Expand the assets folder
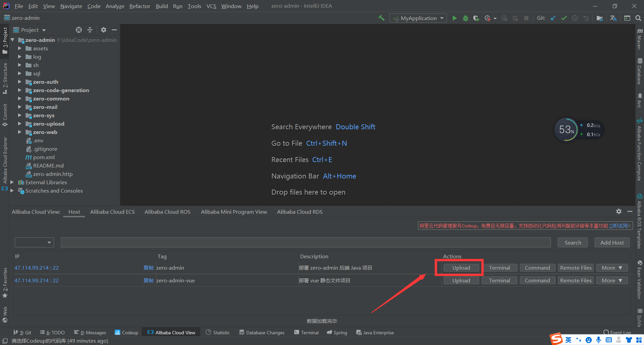The width and height of the screenshot is (644, 345). click(x=19, y=48)
